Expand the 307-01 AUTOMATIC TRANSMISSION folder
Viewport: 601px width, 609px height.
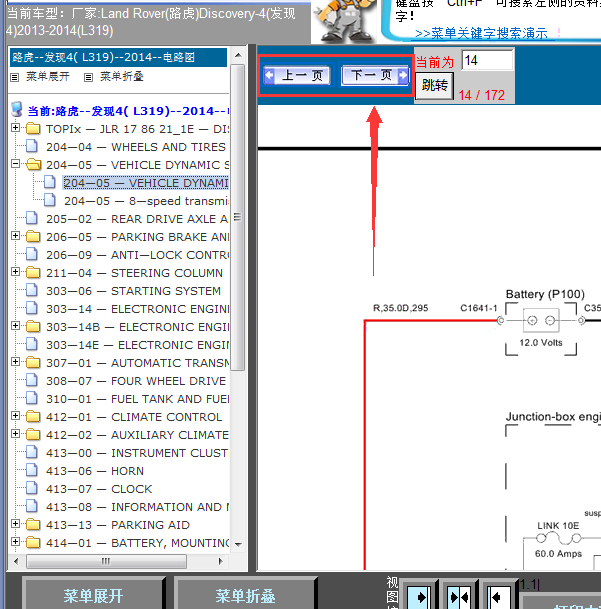[15, 362]
